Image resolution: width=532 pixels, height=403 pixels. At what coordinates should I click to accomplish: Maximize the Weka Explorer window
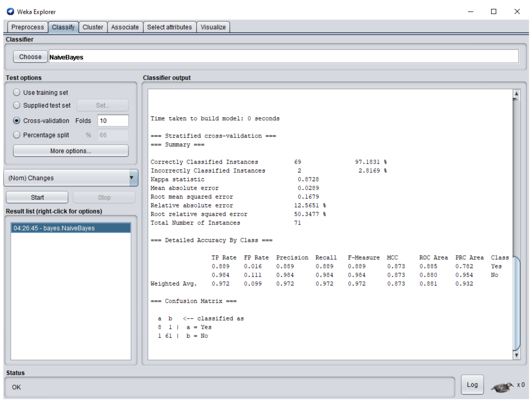(x=494, y=12)
